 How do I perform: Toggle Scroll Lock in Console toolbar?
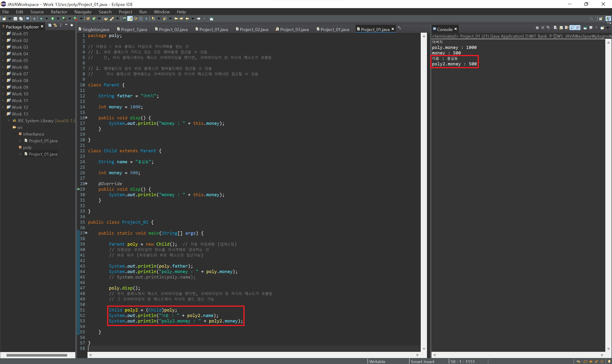point(561,28)
